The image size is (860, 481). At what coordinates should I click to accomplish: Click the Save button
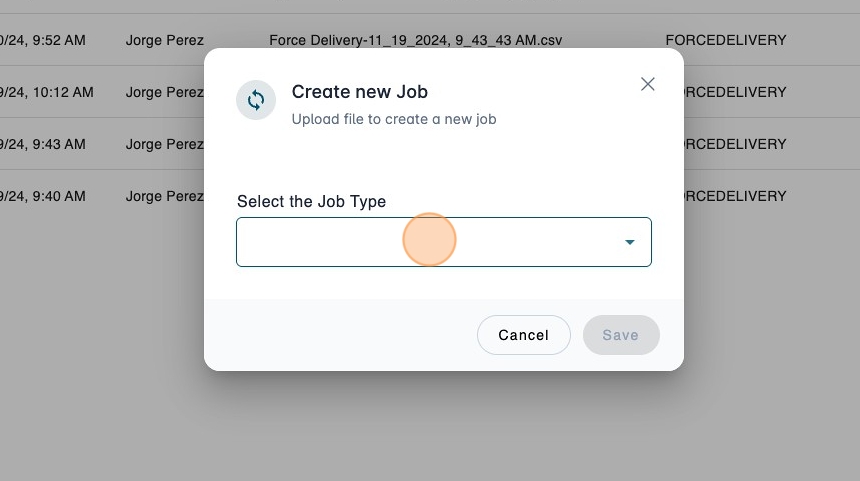(x=621, y=335)
